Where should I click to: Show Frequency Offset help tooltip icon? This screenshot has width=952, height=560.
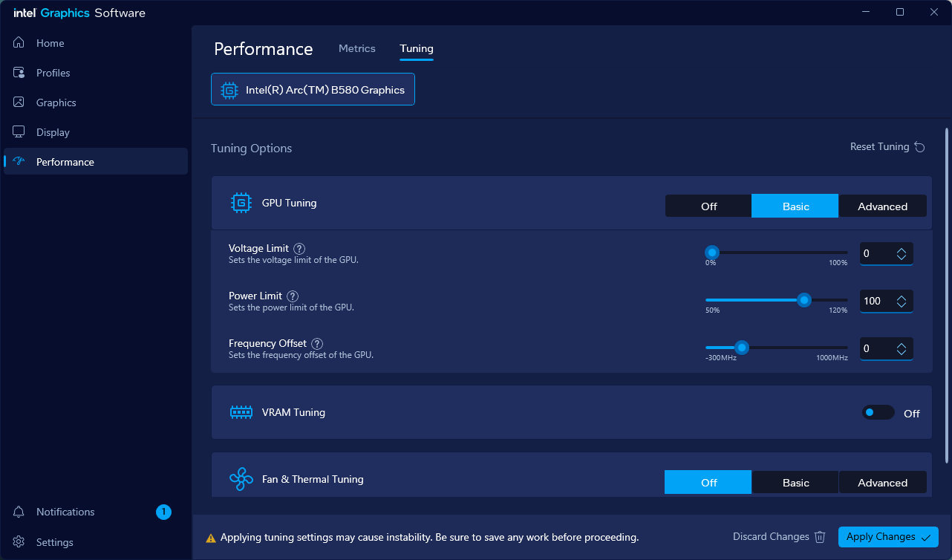317,344
